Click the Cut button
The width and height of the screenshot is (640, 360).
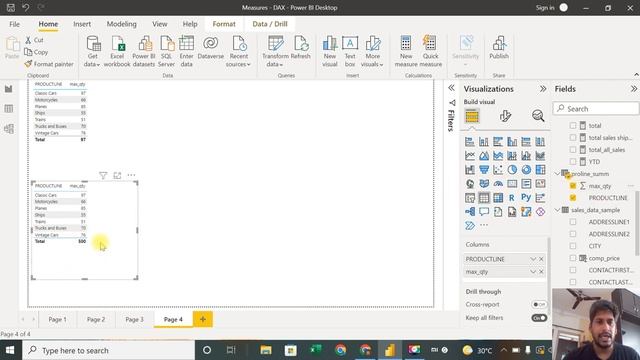pos(34,40)
